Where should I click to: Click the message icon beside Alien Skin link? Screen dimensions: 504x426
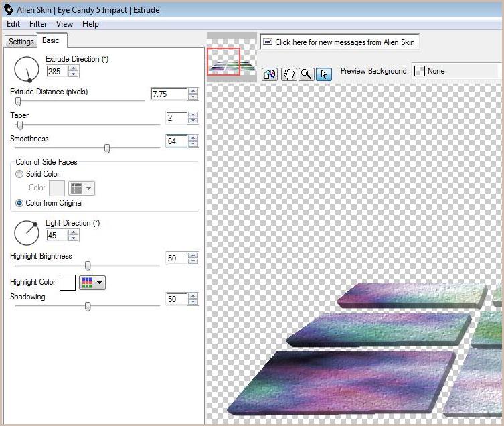(267, 42)
